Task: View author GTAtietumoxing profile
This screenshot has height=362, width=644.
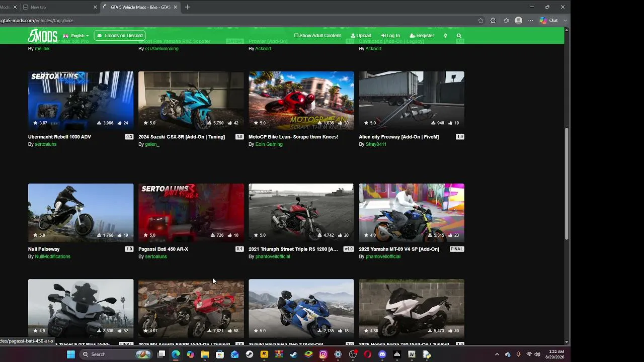Action: (x=162, y=49)
